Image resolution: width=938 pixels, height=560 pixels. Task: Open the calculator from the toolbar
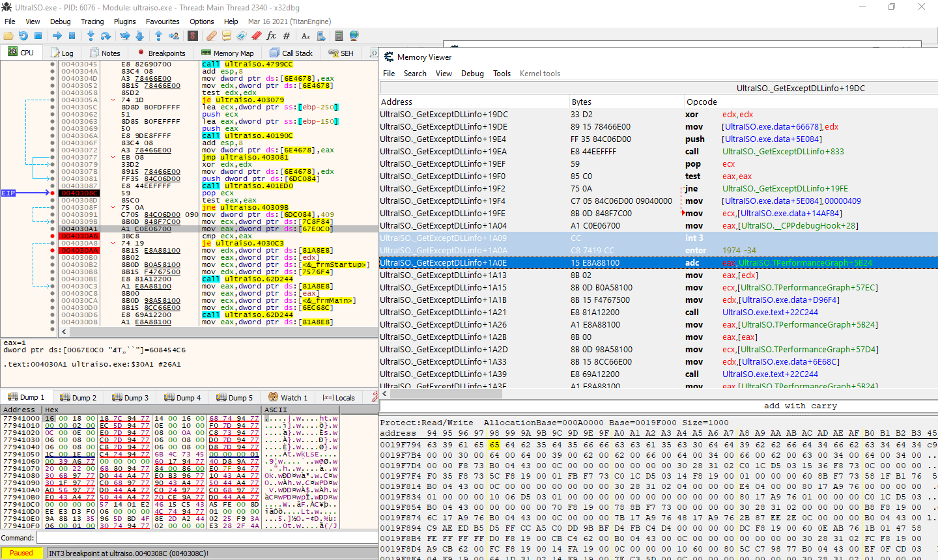339,36
